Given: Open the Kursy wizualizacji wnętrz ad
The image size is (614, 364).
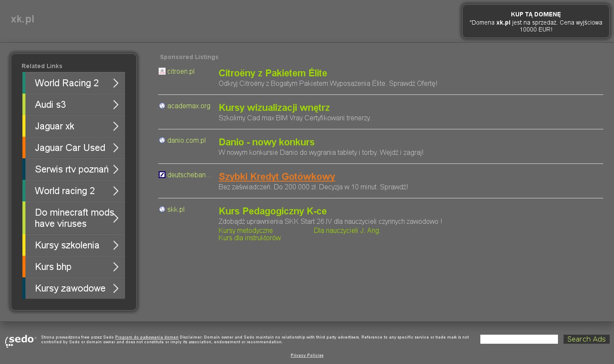Looking at the screenshot, I should pyautogui.click(x=274, y=108).
